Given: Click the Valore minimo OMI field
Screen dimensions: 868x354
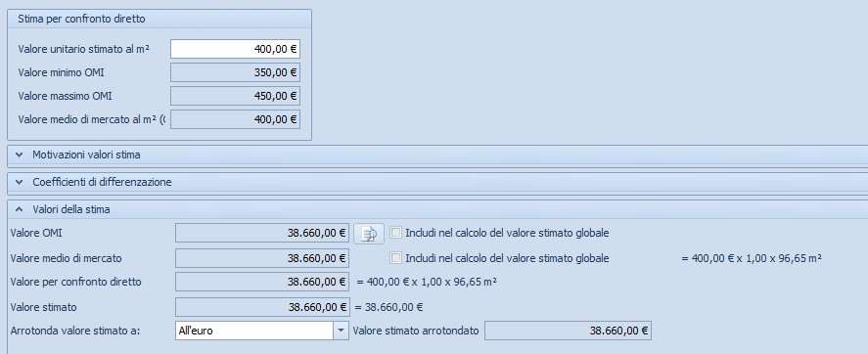Looking at the screenshot, I should click(235, 72).
